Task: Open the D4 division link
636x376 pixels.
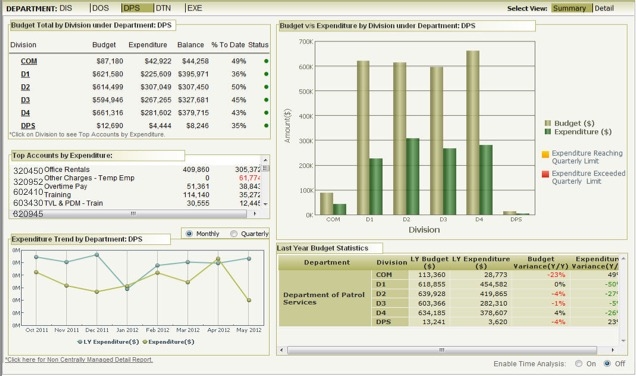Action: [x=25, y=113]
